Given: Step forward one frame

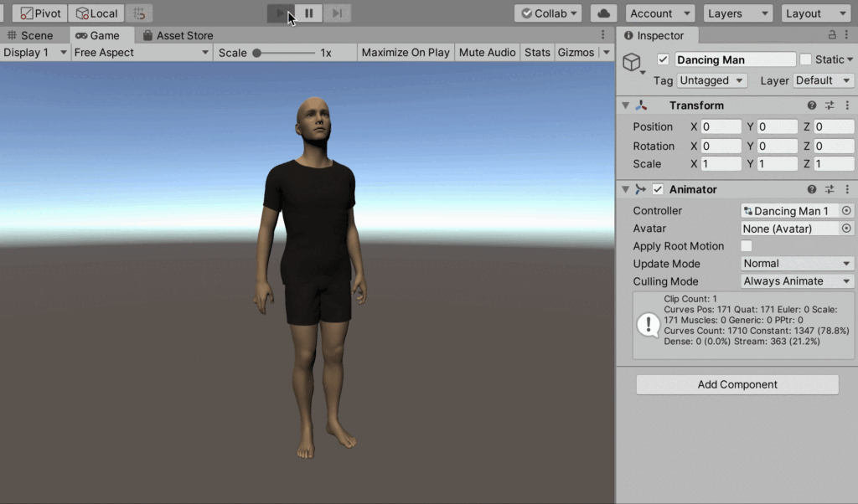Looking at the screenshot, I should tap(337, 13).
